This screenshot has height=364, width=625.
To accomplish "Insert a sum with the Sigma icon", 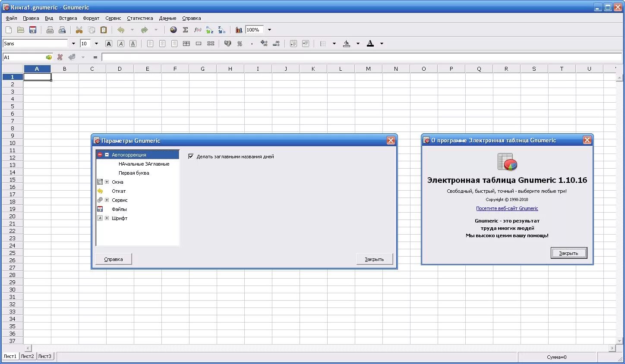I will (x=186, y=30).
